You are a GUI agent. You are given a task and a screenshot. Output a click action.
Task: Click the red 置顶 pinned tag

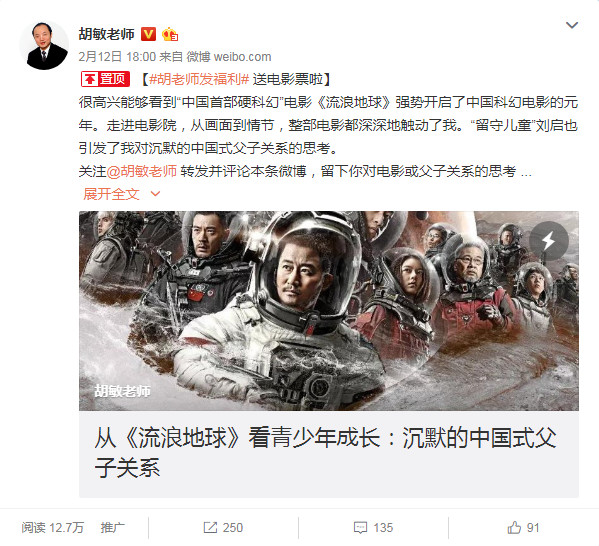pyautogui.click(x=105, y=79)
